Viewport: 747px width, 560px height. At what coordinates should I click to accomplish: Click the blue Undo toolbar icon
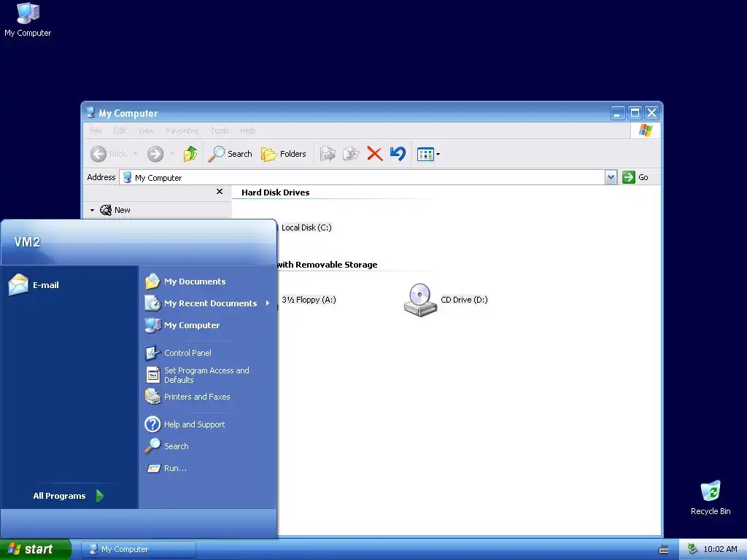(398, 154)
